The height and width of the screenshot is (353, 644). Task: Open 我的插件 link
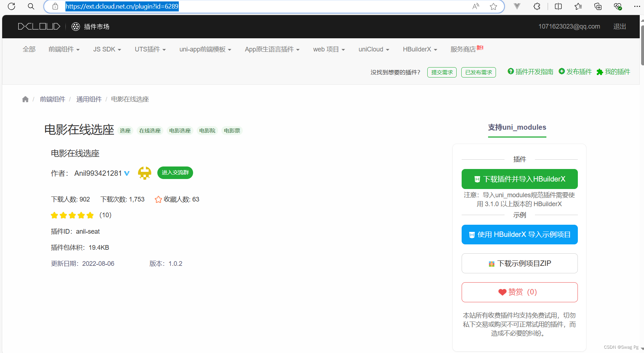coord(614,72)
